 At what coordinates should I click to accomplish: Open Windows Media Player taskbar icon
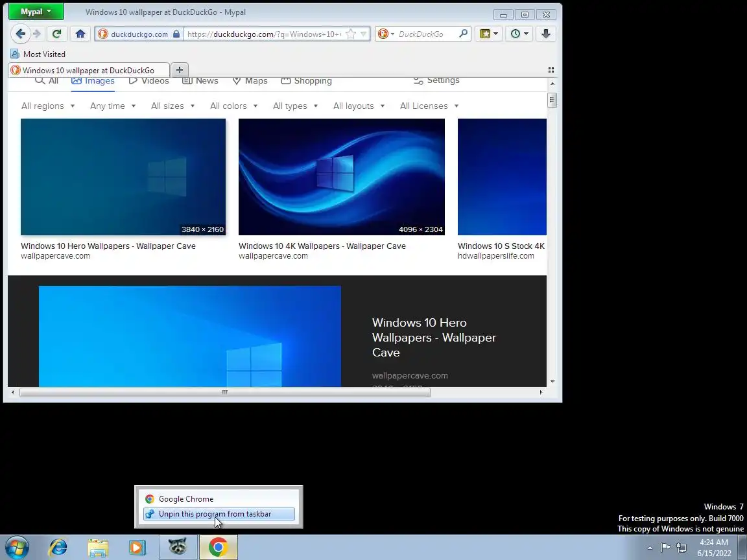[x=137, y=547]
